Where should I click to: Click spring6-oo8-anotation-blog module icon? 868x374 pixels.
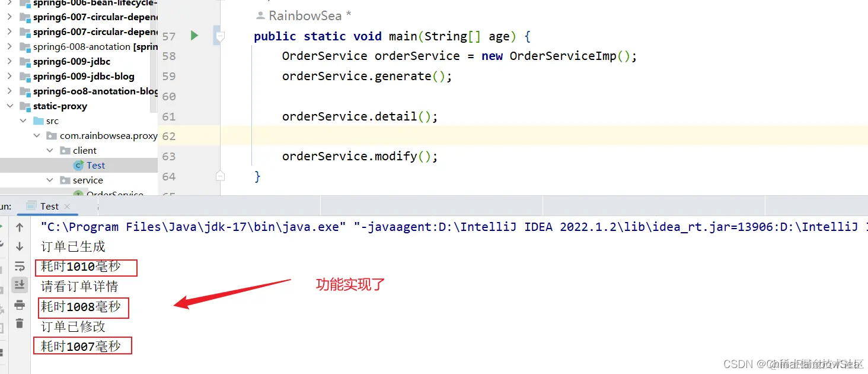pos(25,91)
